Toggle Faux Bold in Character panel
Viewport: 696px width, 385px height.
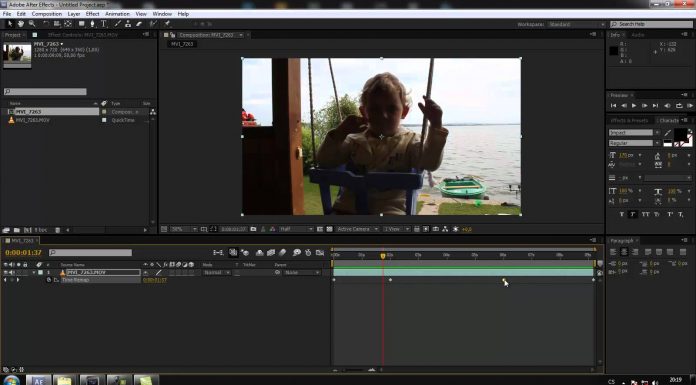tap(622, 214)
